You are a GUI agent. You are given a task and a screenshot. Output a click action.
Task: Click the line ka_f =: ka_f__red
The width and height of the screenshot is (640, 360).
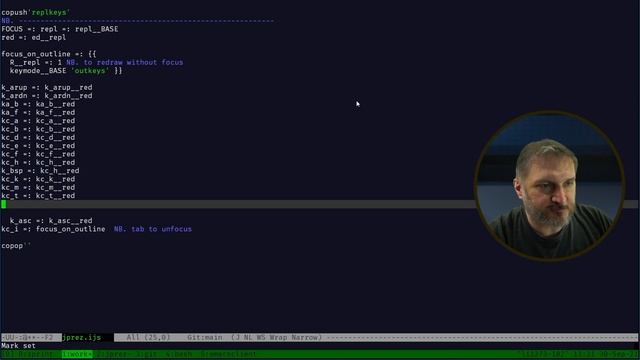pos(38,113)
